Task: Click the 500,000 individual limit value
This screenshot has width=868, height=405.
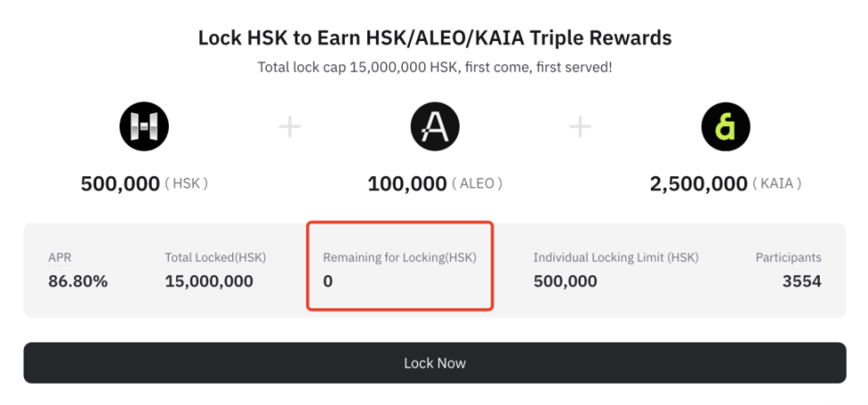Action: click(x=565, y=282)
